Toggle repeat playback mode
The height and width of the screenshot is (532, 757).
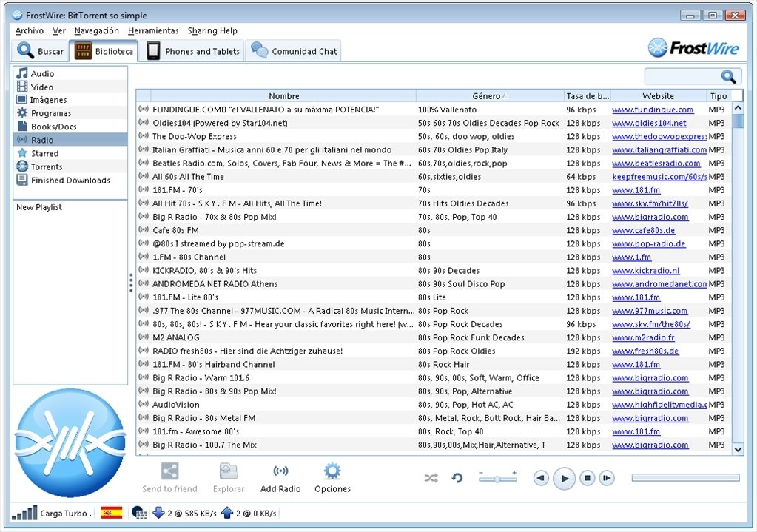[457, 478]
